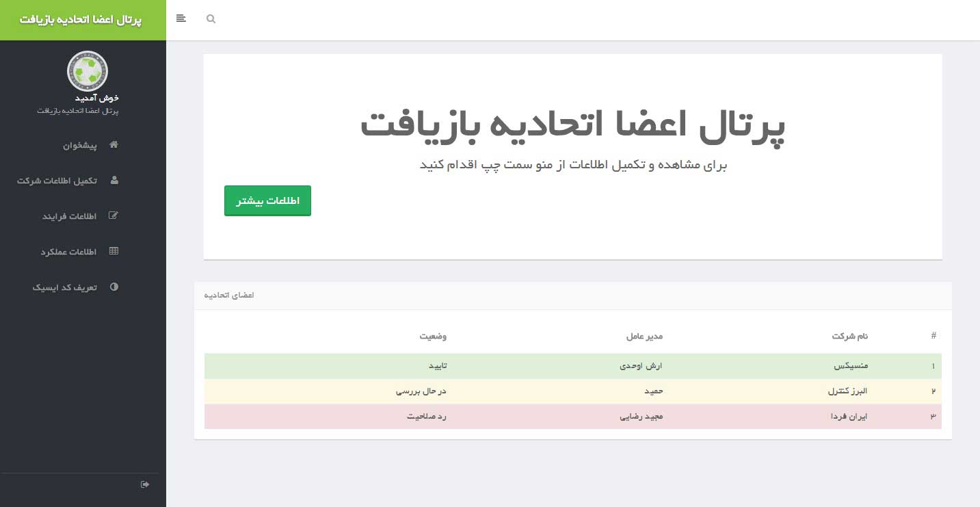The image size is (980, 507).
Task: Click the user icon beside تکمیل اطلاعات شرکت
Action: tap(114, 180)
